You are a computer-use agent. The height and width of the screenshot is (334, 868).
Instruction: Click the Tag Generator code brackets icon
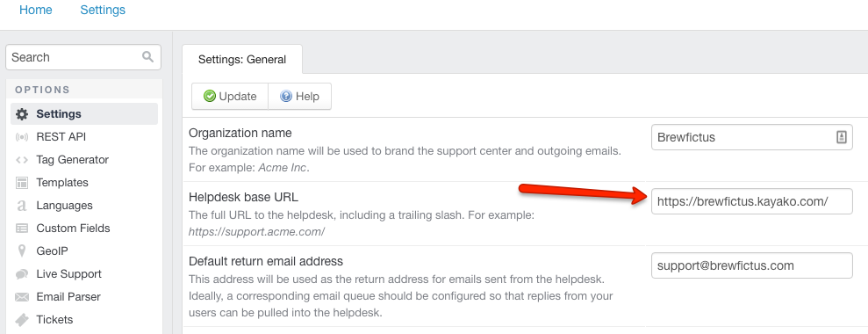(22, 160)
